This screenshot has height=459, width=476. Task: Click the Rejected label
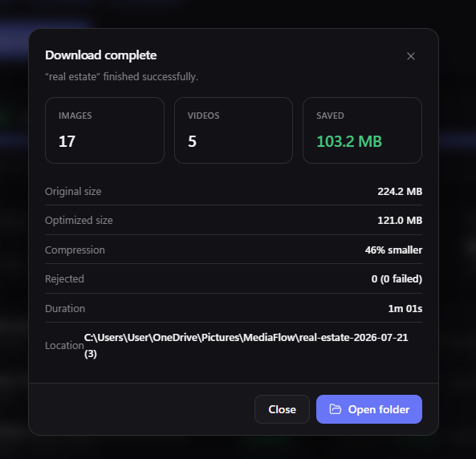[x=64, y=279]
